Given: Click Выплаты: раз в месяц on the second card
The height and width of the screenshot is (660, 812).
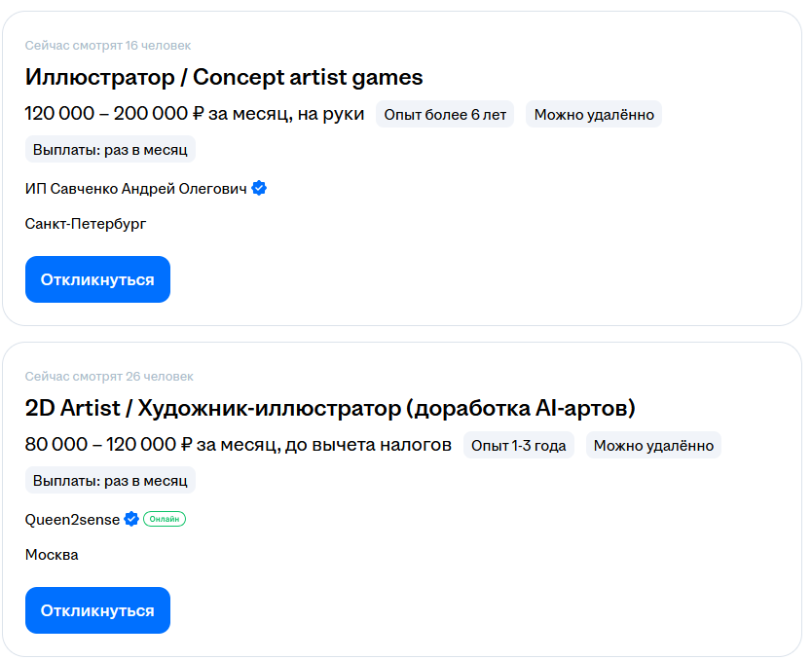Looking at the screenshot, I should (109, 480).
